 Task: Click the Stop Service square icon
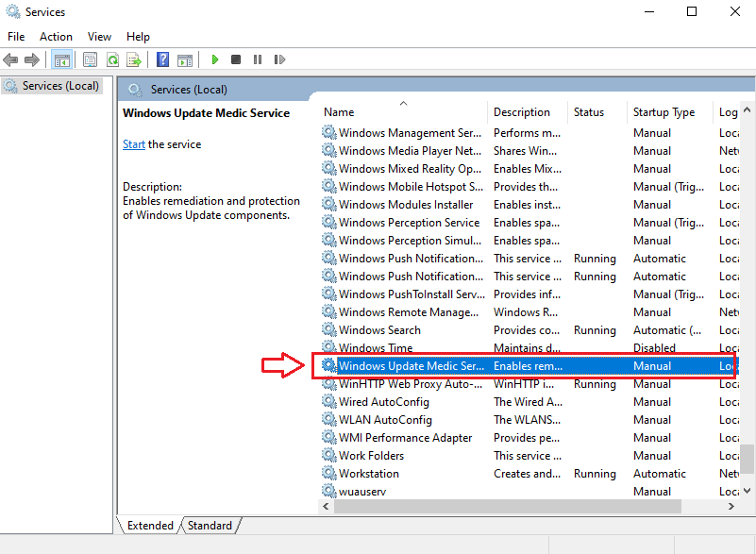236,59
